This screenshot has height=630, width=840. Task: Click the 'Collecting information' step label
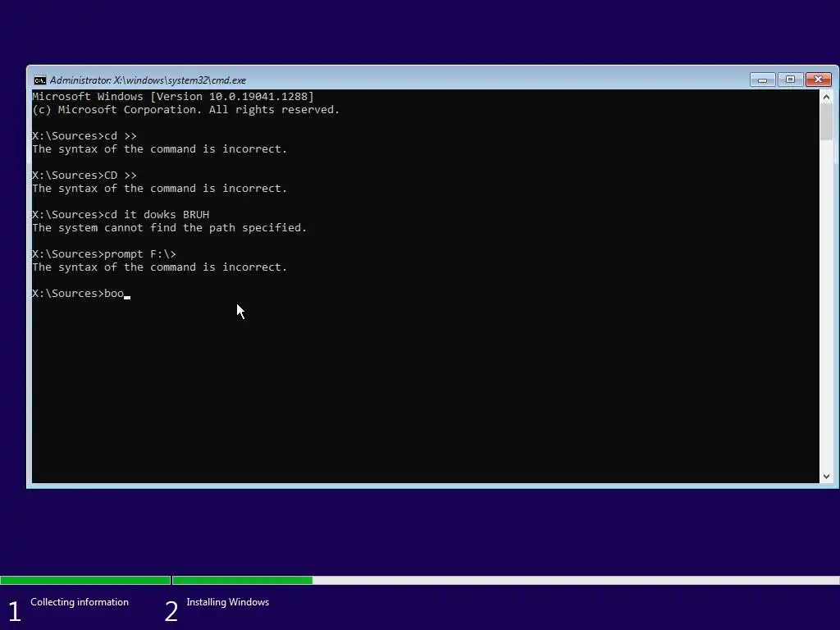click(x=80, y=602)
